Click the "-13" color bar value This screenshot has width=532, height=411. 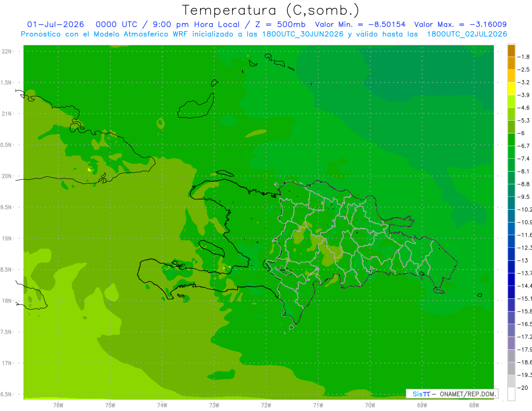point(523,260)
